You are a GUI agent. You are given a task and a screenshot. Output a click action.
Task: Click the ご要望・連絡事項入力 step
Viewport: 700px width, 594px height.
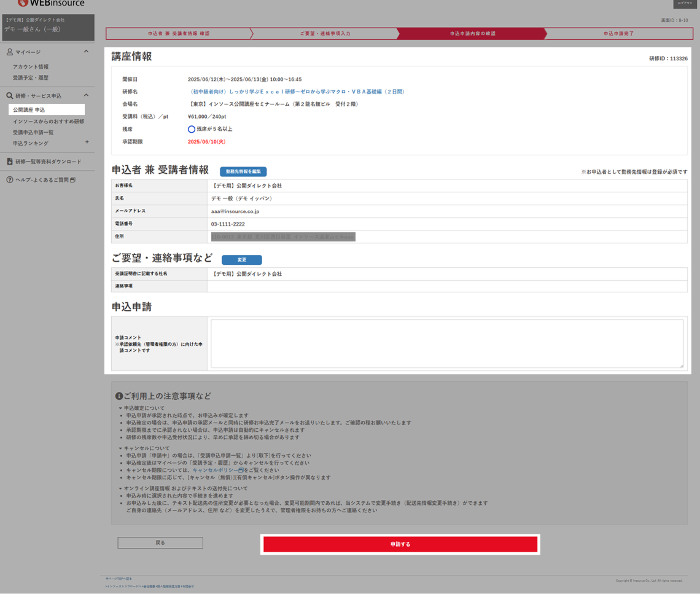click(x=325, y=34)
